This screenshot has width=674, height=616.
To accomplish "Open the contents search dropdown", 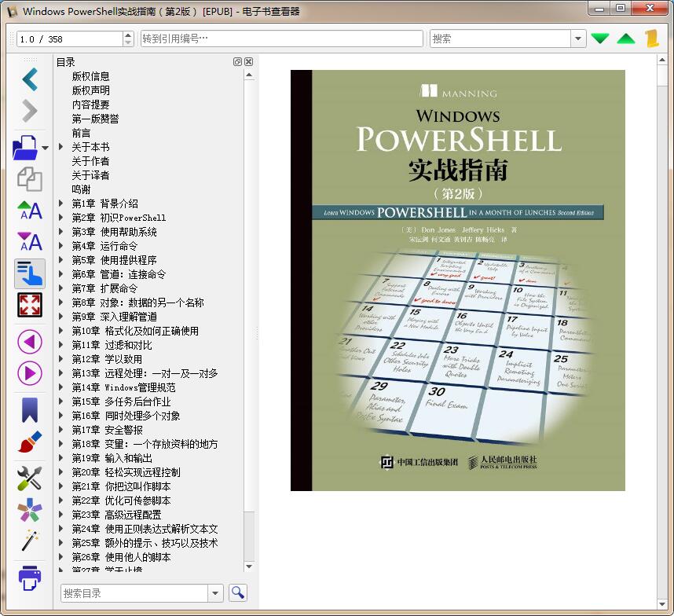I will click(x=215, y=593).
